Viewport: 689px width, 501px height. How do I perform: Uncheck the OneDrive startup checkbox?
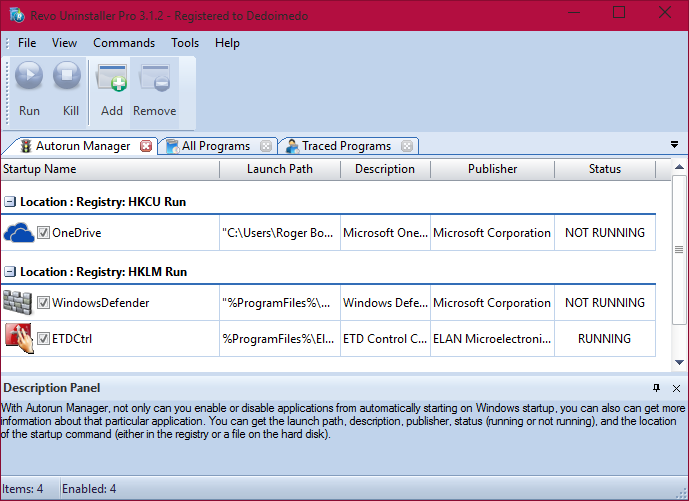pos(43,233)
